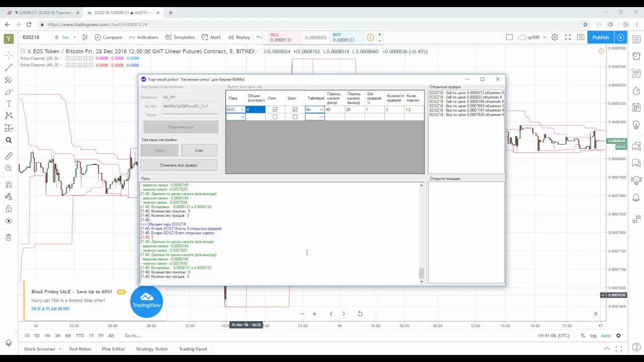Reset the chart view
Image resolution: width=644 pixels, height=362 pixels.
(360, 314)
